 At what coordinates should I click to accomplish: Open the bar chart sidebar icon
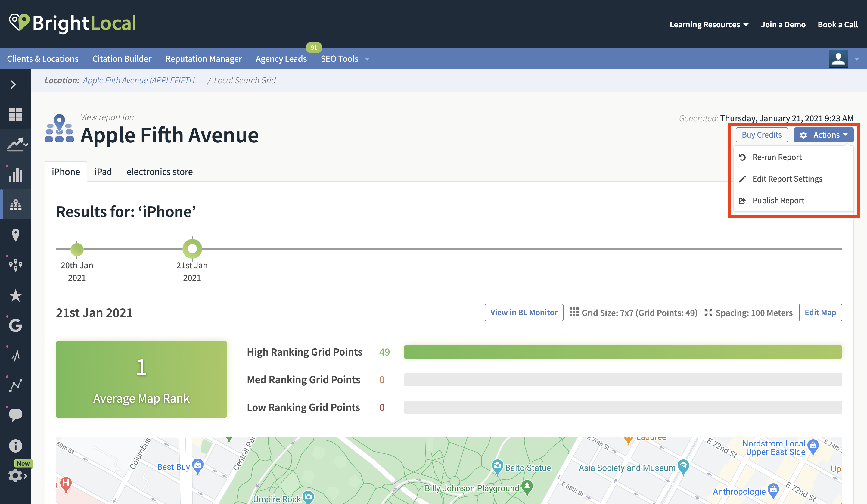(x=15, y=175)
